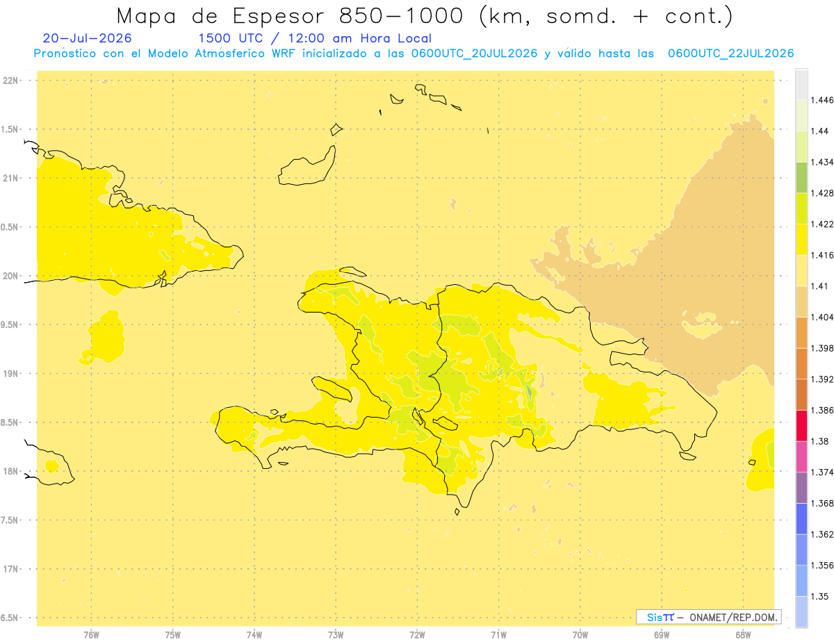
Task: Click legend value "1.428"
Action: (822, 193)
